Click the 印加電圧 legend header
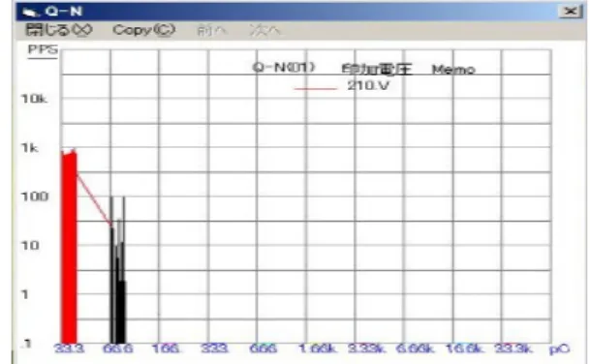 coord(377,69)
